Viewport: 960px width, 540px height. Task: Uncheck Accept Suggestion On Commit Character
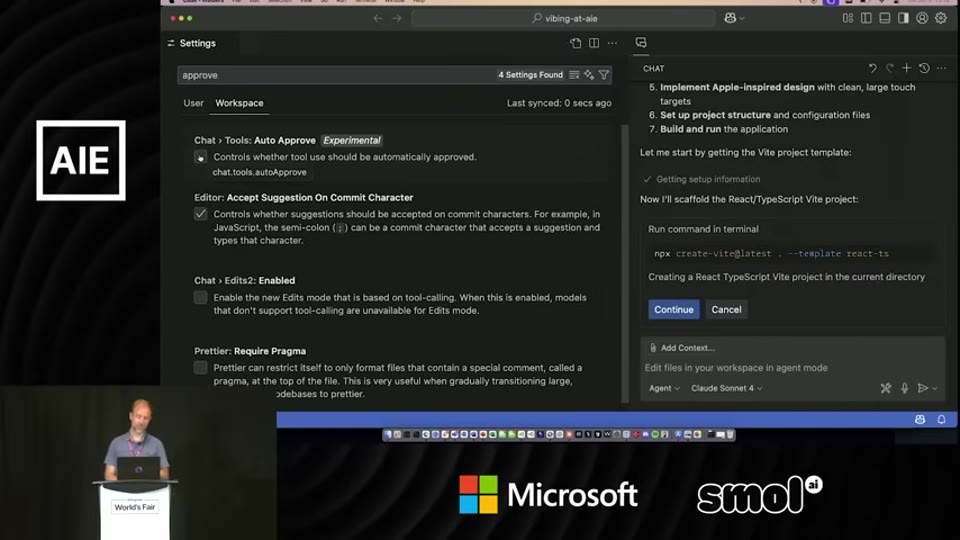coord(200,214)
